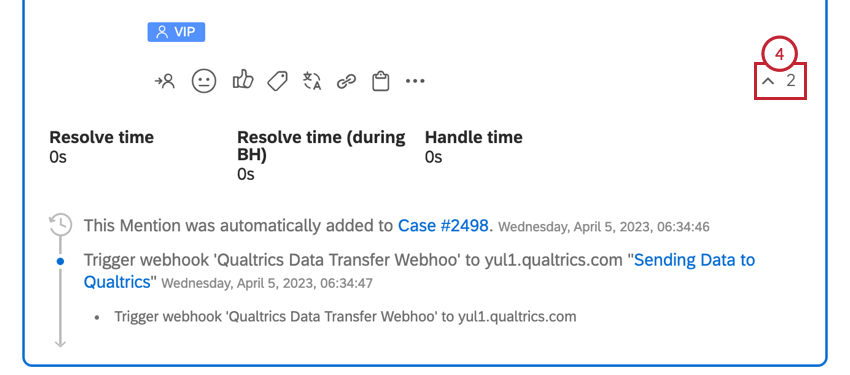Viewport: 850px width, 375px height.
Task: Copy permalink using the chain link icon
Action: [x=346, y=82]
